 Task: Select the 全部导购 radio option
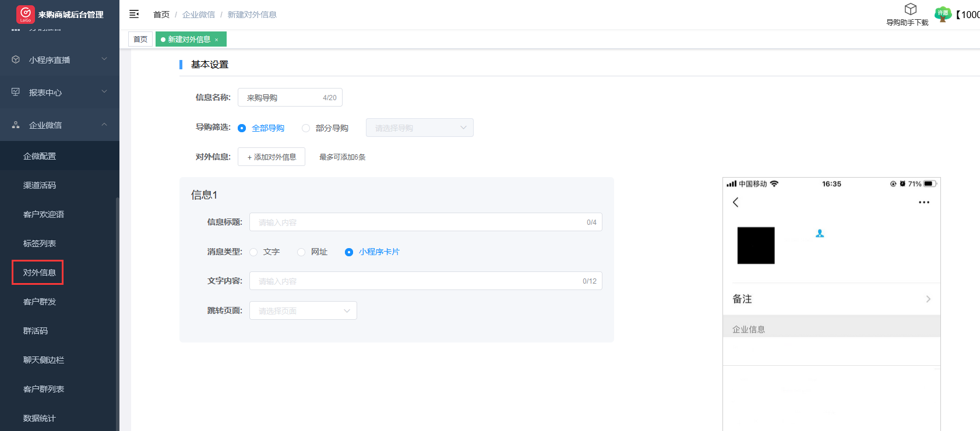pos(242,128)
